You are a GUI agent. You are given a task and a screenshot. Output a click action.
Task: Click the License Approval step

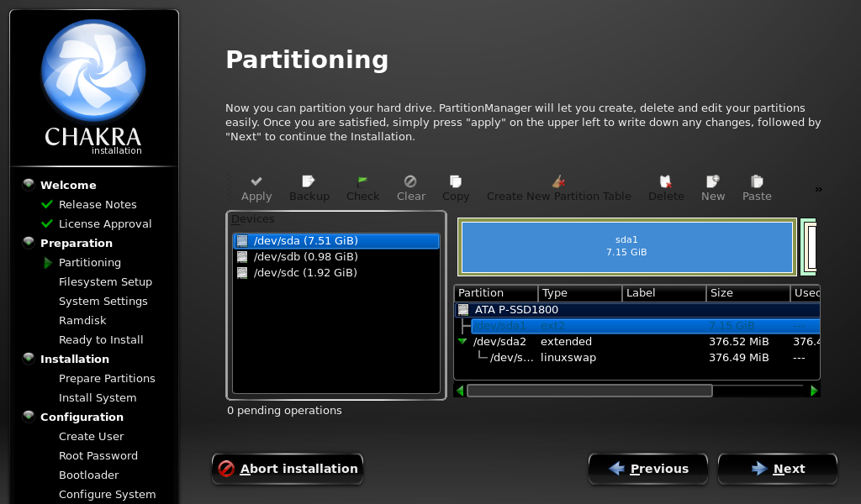tap(105, 223)
